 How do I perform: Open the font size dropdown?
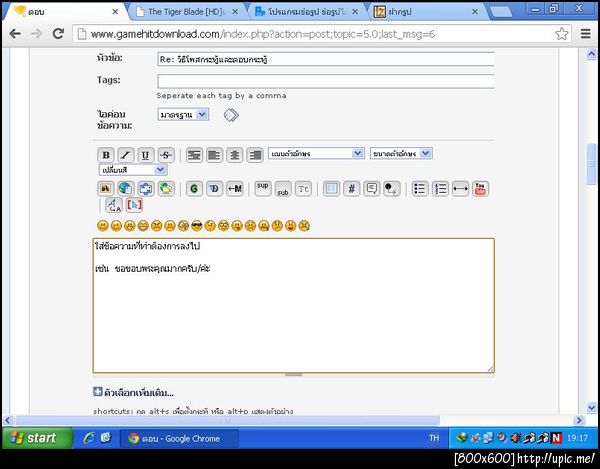point(401,153)
